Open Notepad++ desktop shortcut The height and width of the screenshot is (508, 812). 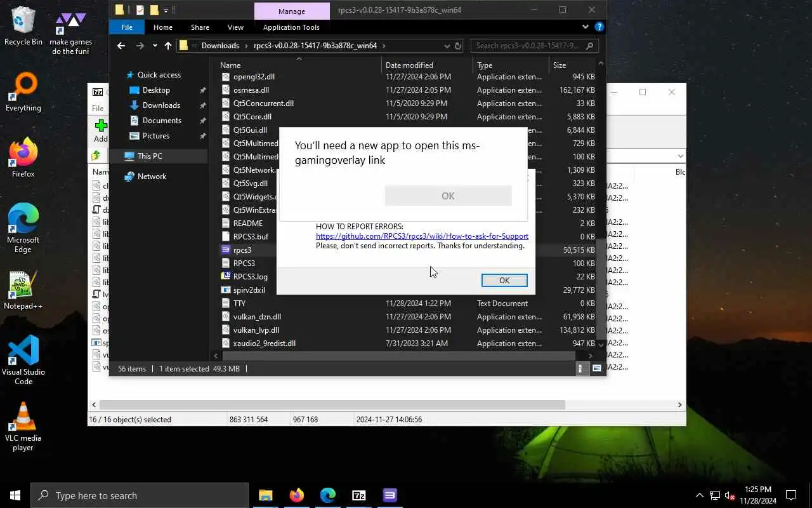point(23,290)
